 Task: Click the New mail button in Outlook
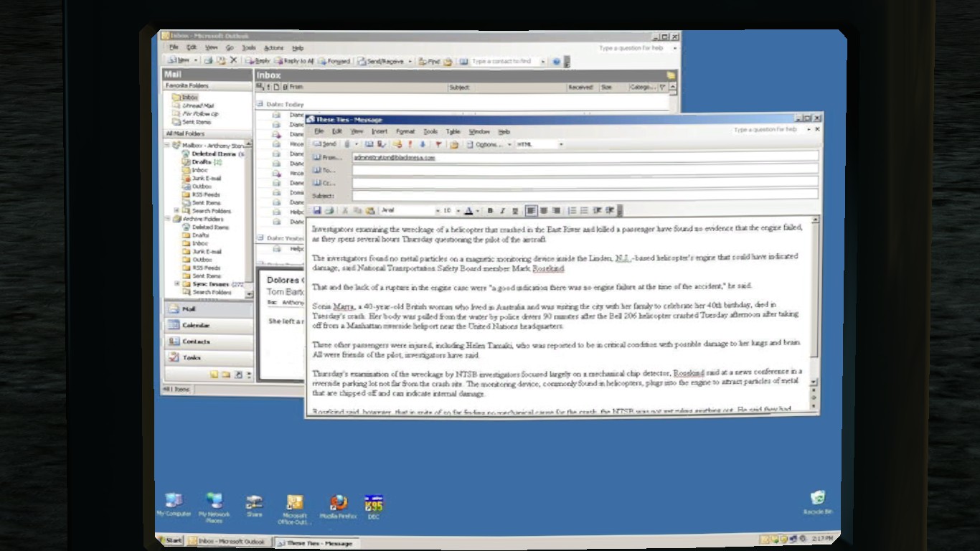coord(180,61)
